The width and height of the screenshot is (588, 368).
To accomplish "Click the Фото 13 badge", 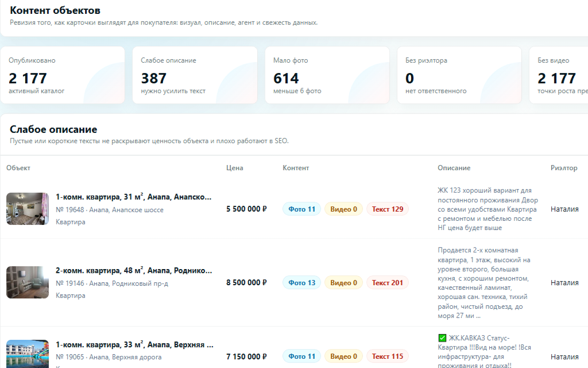I will coord(302,282).
